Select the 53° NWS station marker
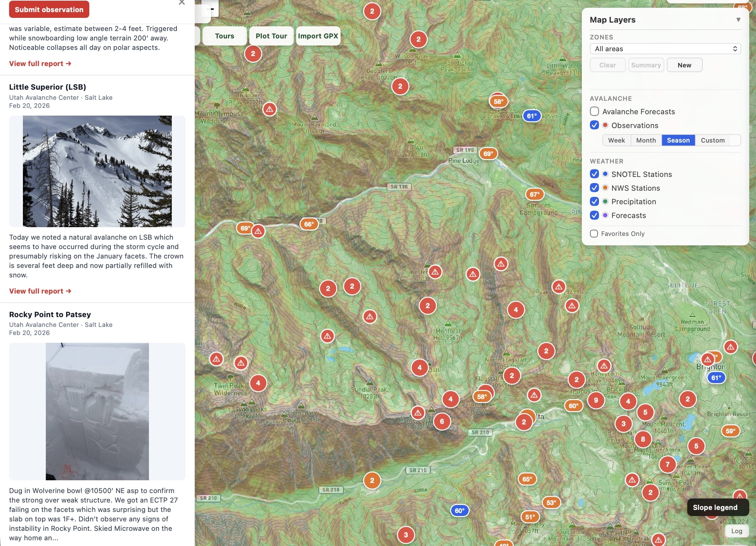Viewport: 756px width, 546px height. click(x=551, y=503)
